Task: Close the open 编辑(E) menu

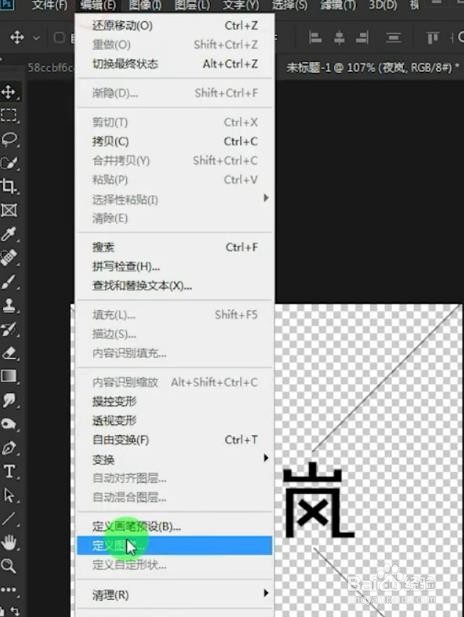Action: click(98, 5)
